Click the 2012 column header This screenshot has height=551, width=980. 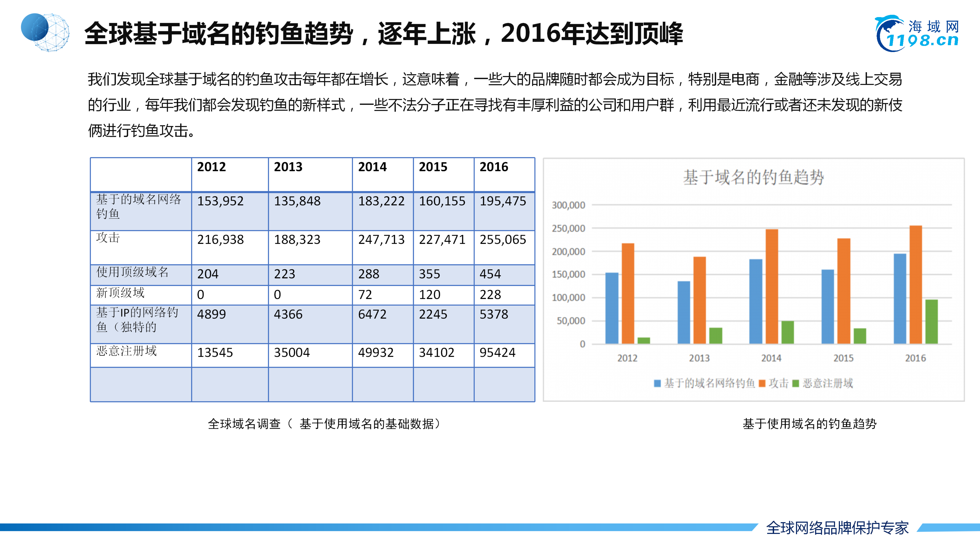pos(211,167)
